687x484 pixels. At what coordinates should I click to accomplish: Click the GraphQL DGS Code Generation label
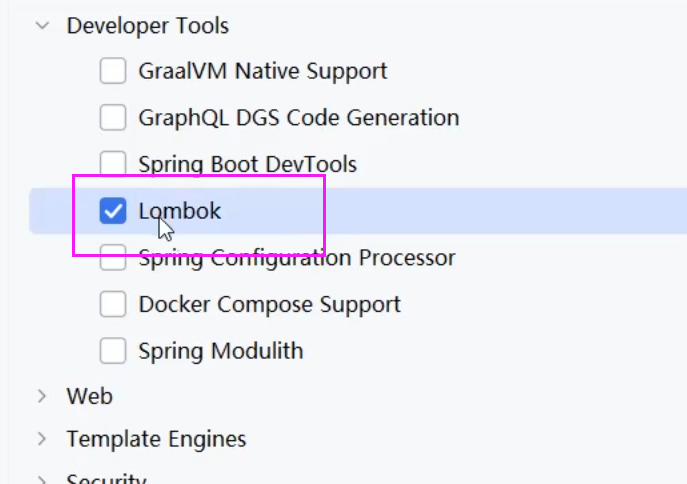pos(299,118)
